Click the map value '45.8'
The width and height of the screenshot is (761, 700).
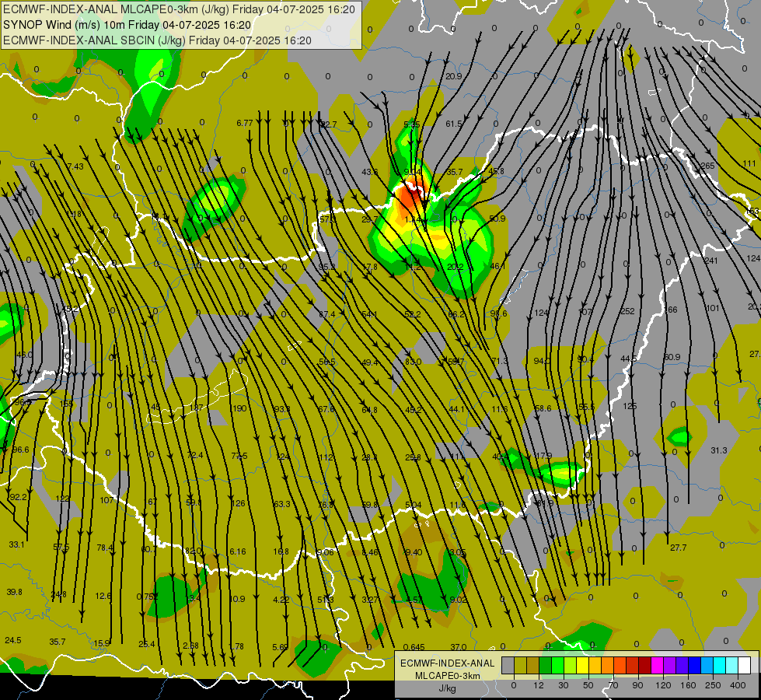496,171
